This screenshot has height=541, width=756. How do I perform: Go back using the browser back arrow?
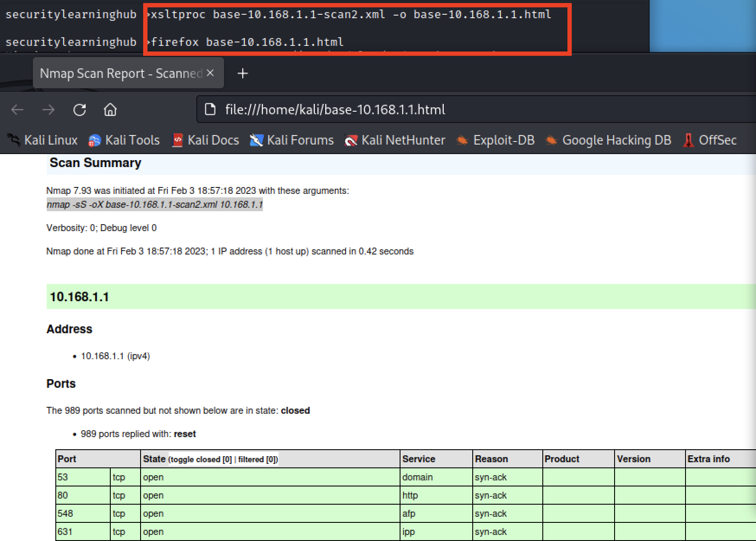pos(17,110)
